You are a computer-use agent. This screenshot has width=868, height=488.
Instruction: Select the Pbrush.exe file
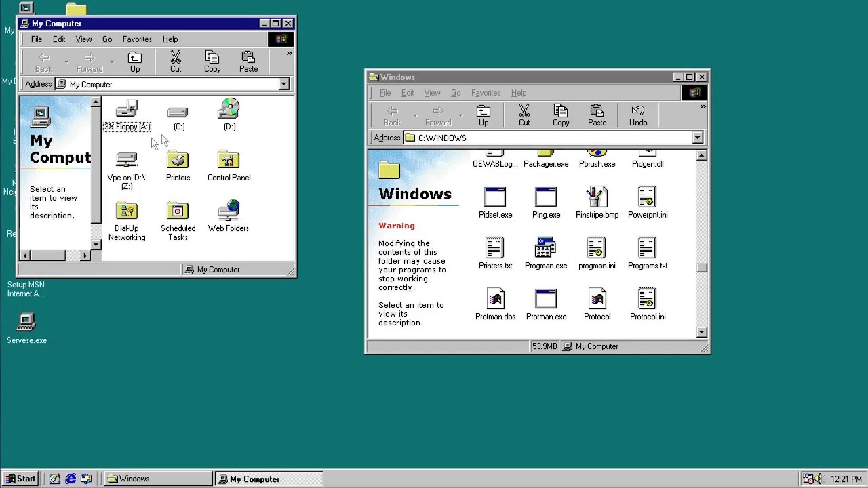pos(597,160)
